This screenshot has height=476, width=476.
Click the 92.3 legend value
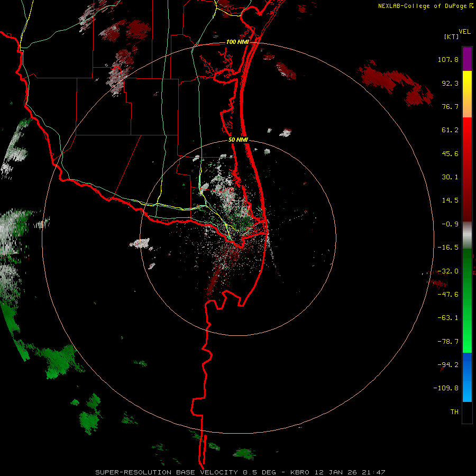tap(450, 83)
